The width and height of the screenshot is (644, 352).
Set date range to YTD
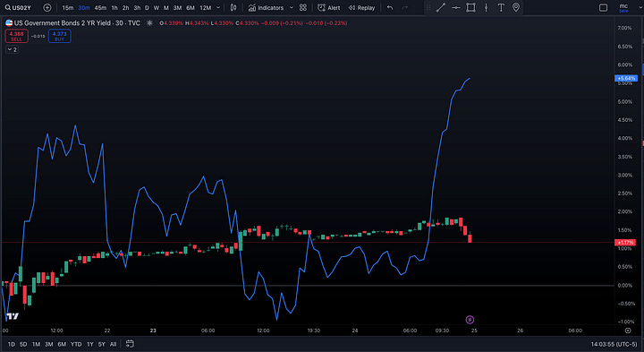(x=76, y=344)
